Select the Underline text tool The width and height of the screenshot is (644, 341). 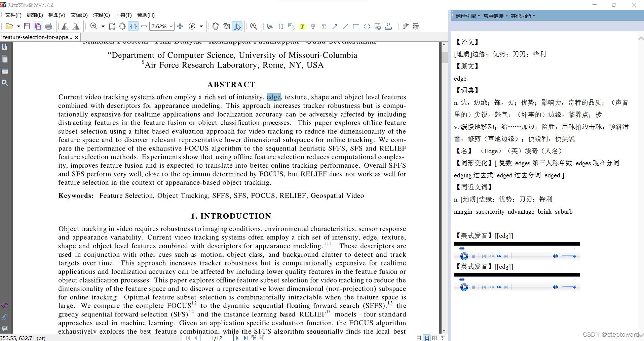click(324, 27)
